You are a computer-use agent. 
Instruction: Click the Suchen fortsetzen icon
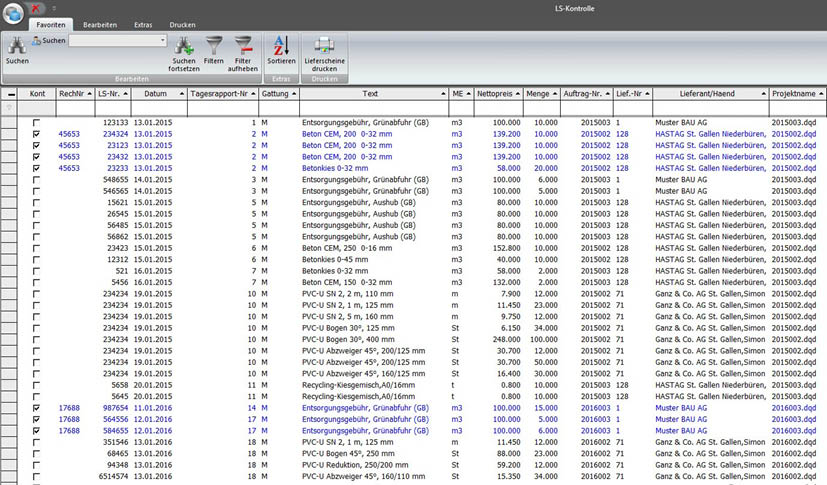pos(184,45)
